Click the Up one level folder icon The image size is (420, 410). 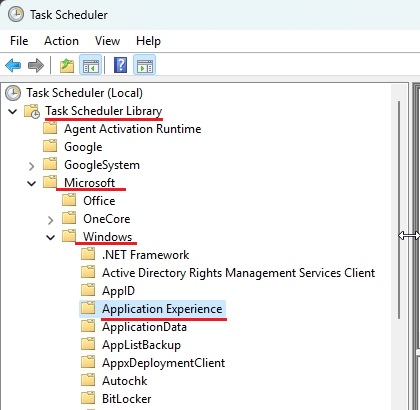pos(67,65)
